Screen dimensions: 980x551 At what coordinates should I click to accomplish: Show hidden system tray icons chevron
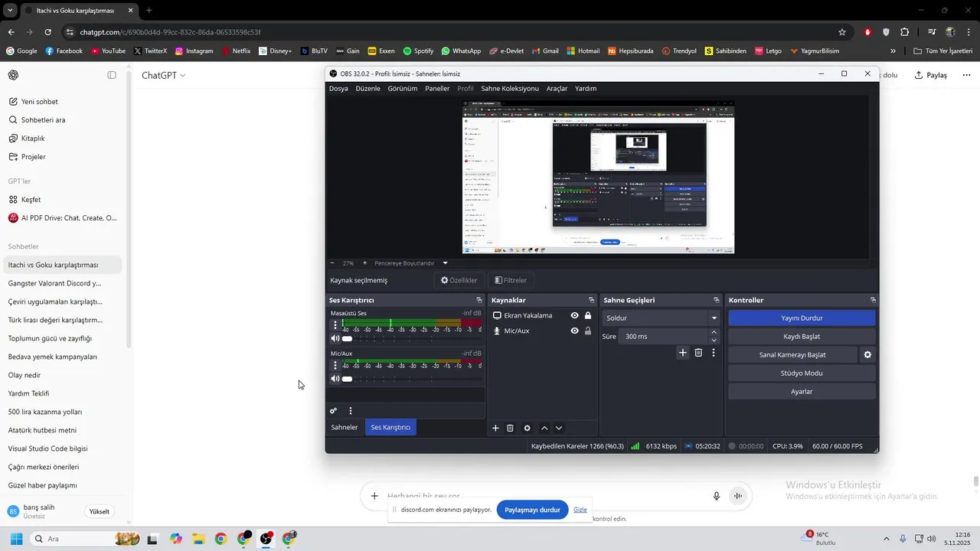887,539
